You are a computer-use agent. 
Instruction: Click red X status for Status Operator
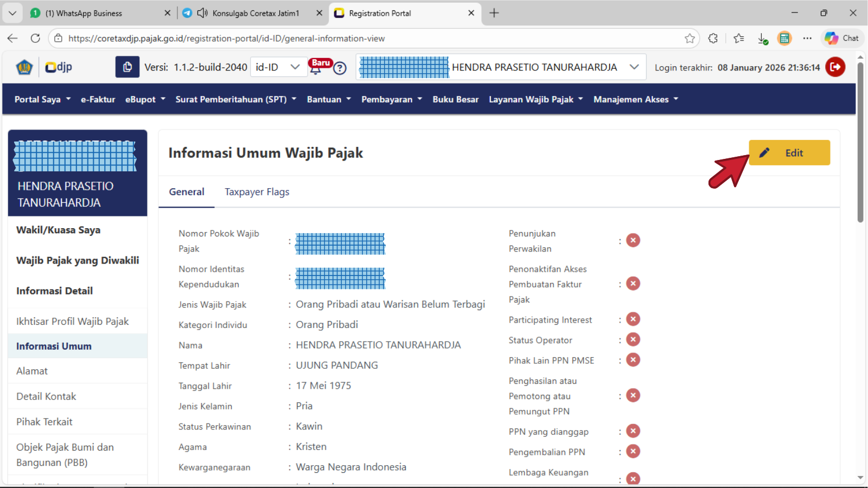pyautogui.click(x=633, y=339)
